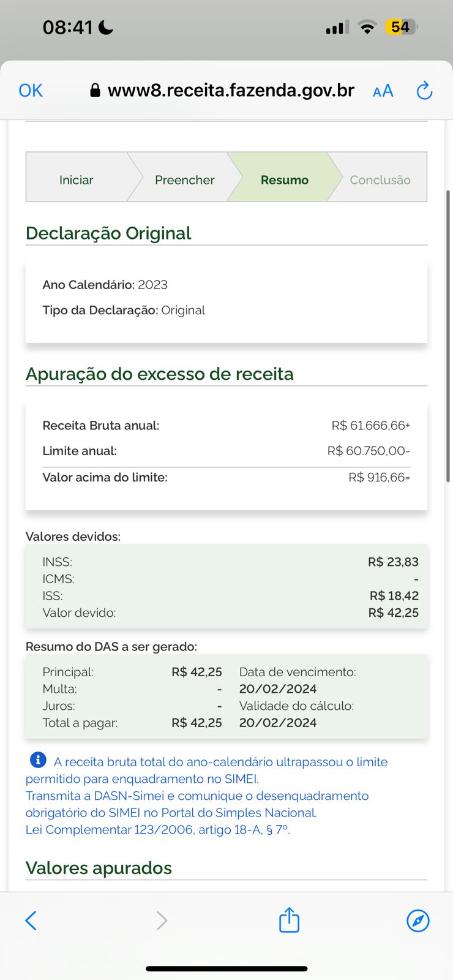Click the page scrollbar on right edge
The width and height of the screenshot is (453, 980).
pos(448,336)
